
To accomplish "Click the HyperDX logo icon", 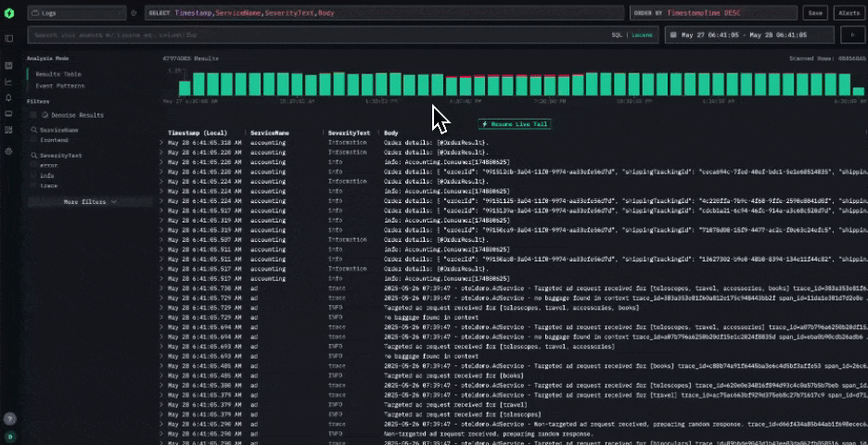I will pos(8,13).
